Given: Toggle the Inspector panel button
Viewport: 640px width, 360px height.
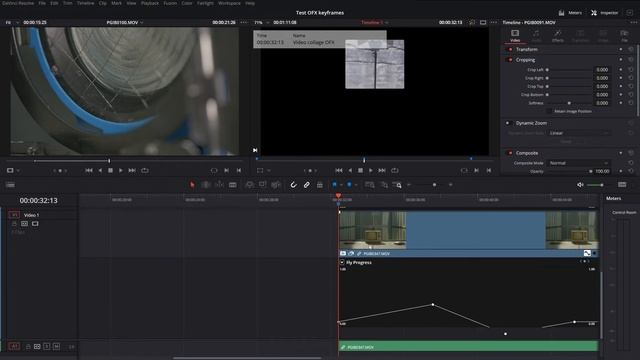Looking at the screenshot, I should pos(605,13).
